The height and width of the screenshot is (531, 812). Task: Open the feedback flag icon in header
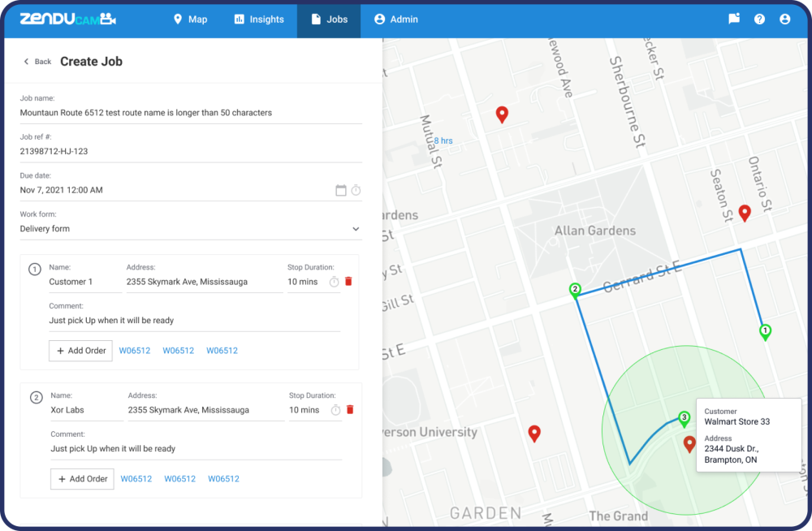click(x=734, y=19)
